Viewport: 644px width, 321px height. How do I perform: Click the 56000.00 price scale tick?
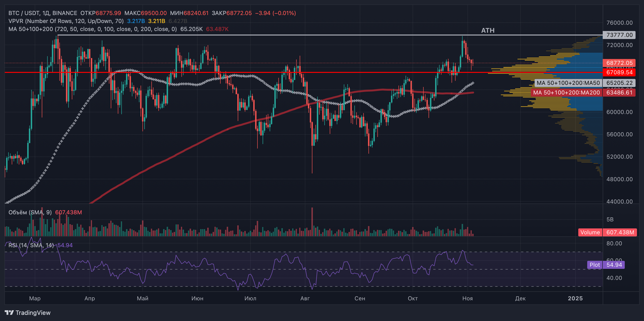click(620, 134)
